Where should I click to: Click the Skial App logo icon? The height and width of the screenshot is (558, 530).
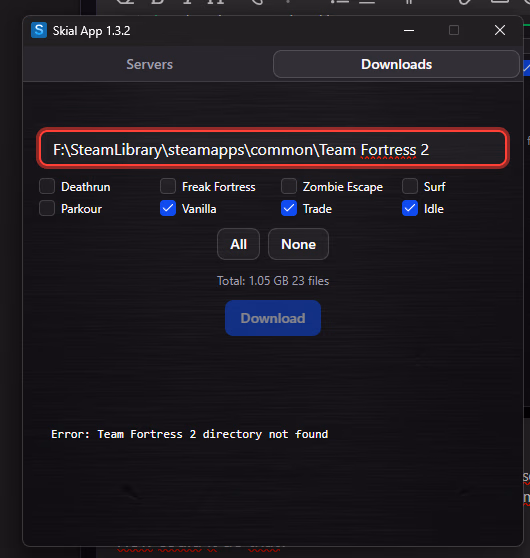click(39, 30)
